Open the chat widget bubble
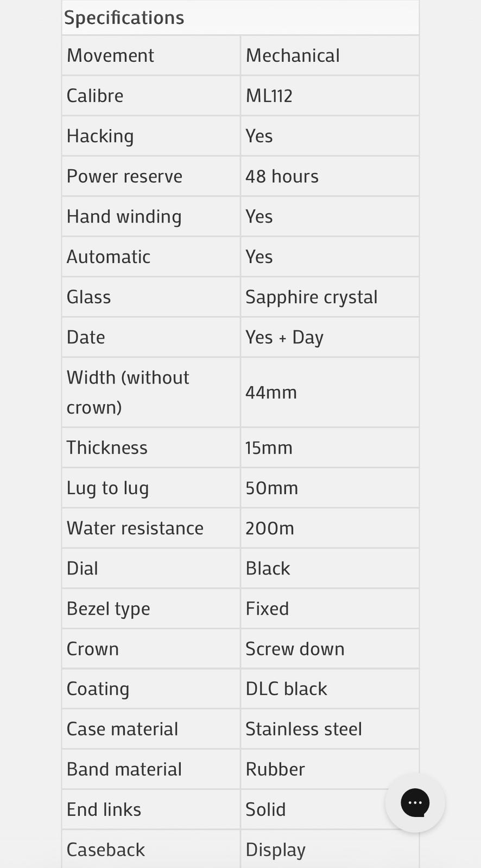Screen dimensions: 481x868 (x=415, y=802)
